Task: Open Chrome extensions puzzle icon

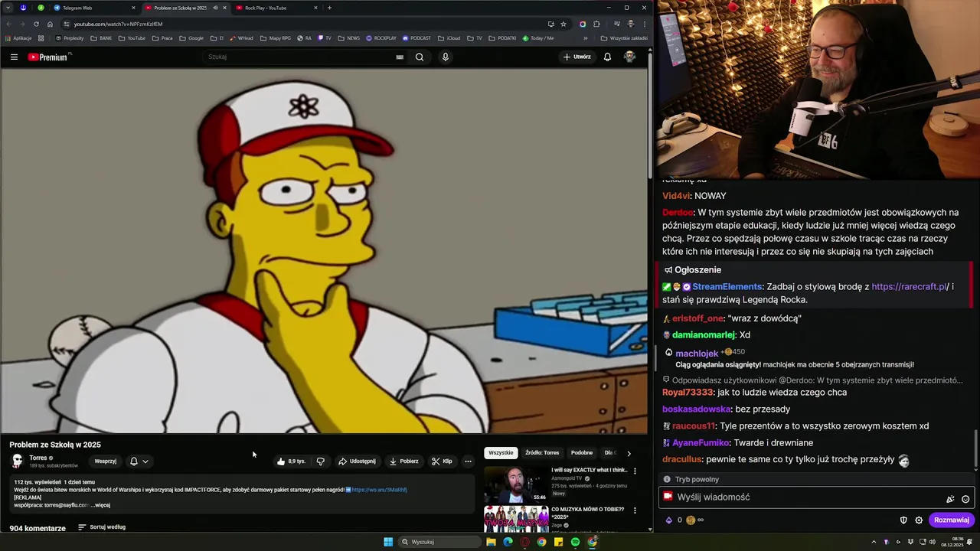Action: point(596,24)
